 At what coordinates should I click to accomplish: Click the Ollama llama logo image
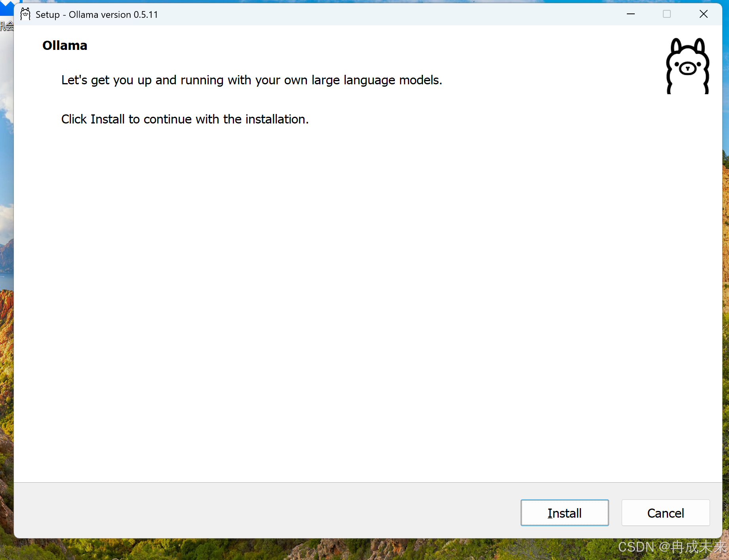click(x=687, y=66)
